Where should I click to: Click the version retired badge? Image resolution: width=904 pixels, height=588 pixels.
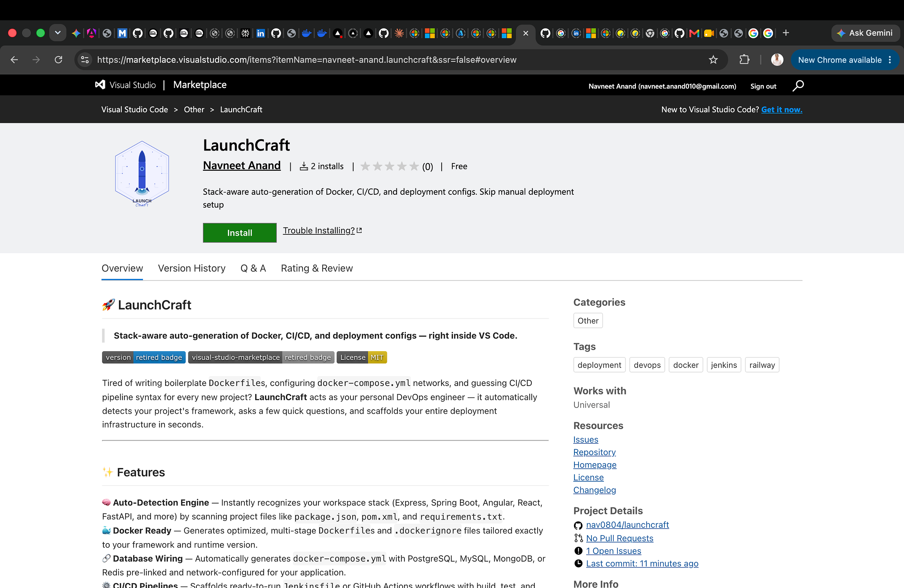(x=144, y=357)
